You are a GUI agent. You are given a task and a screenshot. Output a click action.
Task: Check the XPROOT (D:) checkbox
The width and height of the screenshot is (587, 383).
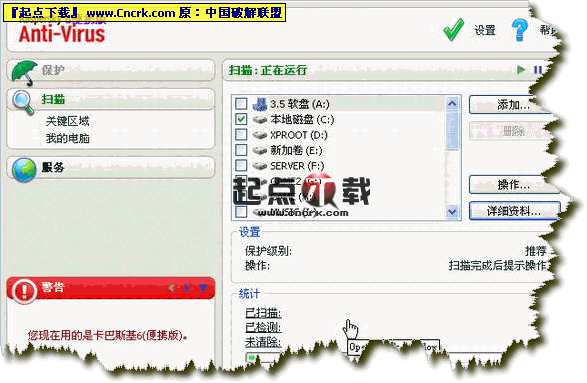(x=241, y=135)
